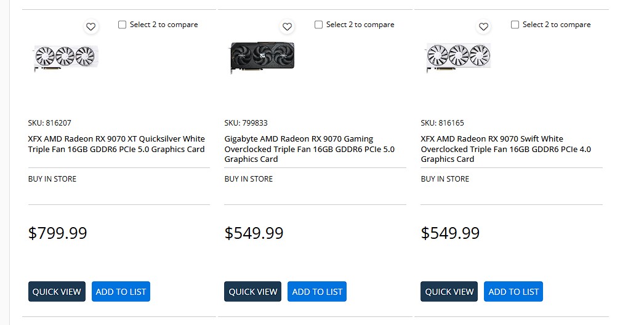The height and width of the screenshot is (325, 644).
Task: Open XFX RX 9070 XT Quicksilver title link
Action: [116, 144]
